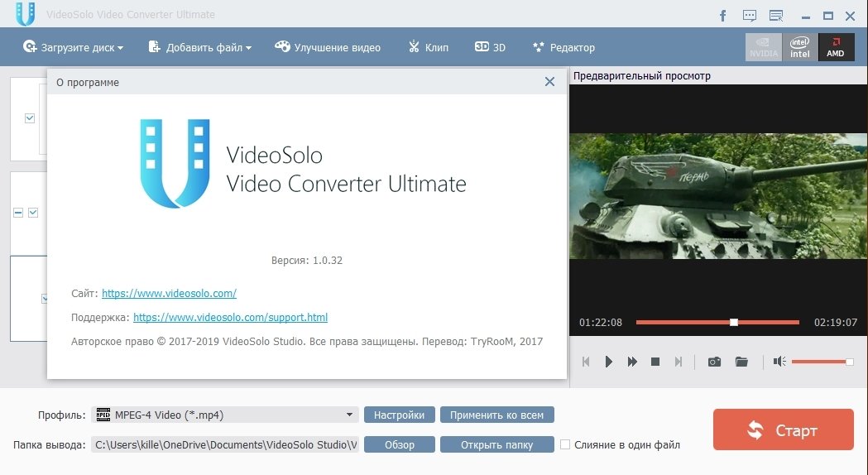This screenshot has height=475, width=868.
Task: Toggle the first file item checkbox
Action: [31, 118]
